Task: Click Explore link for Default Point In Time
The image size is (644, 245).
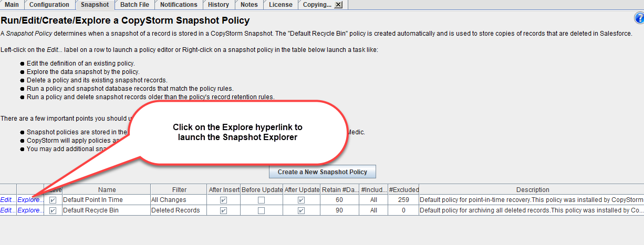Action: pos(30,200)
